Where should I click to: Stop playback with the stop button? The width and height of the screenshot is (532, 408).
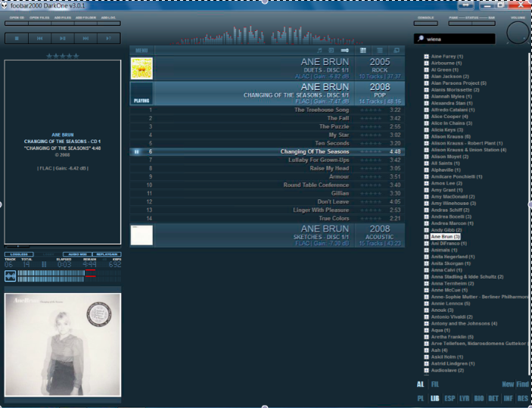(x=17, y=39)
